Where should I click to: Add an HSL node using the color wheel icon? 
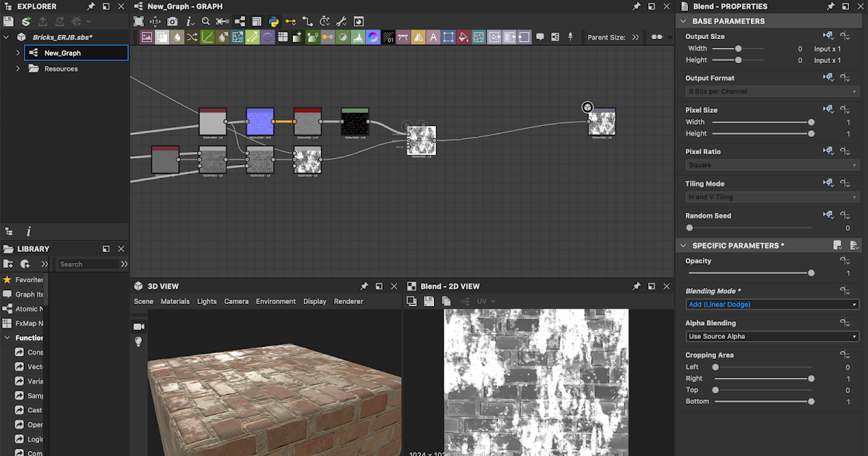point(373,36)
